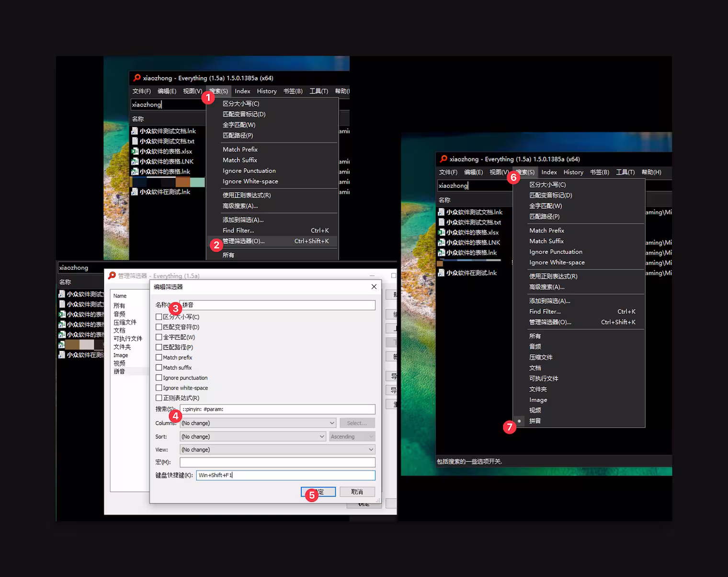Enable the Match prefix checkbox

tap(159, 357)
